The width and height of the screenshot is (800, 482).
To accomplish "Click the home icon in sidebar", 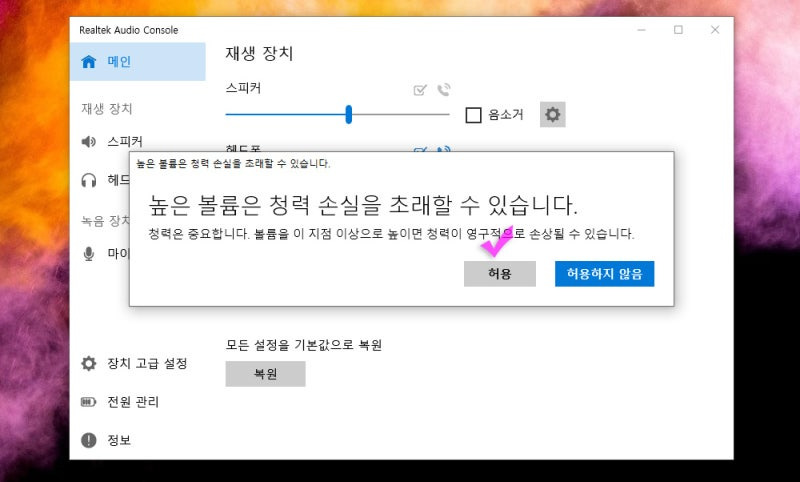I will [x=89, y=62].
